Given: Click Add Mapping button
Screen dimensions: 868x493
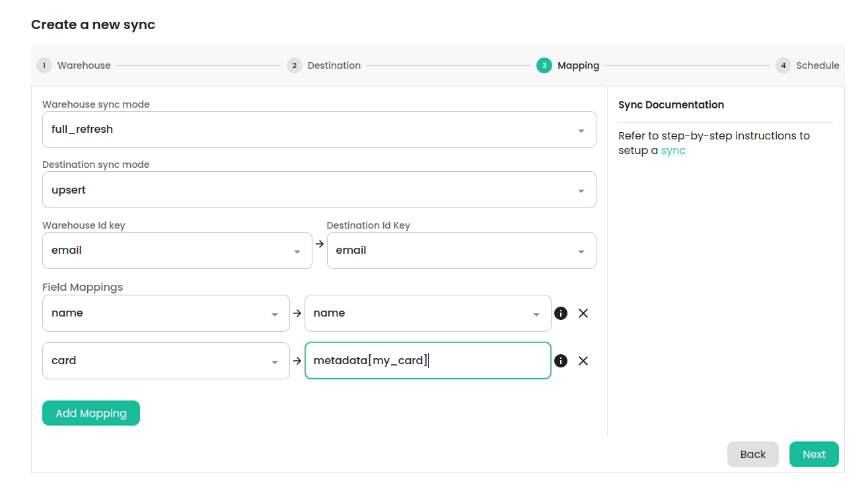Looking at the screenshot, I should pyautogui.click(x=91, y=413).
